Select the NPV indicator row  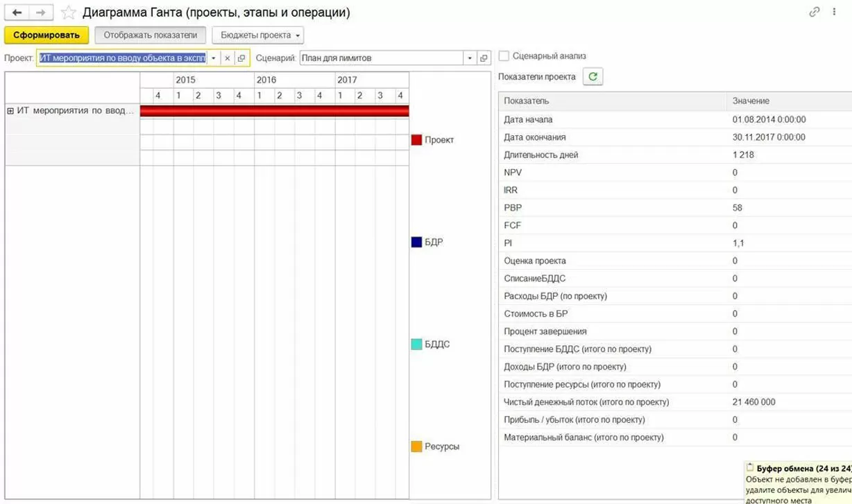pyautogui.click(x=675, y=173)
